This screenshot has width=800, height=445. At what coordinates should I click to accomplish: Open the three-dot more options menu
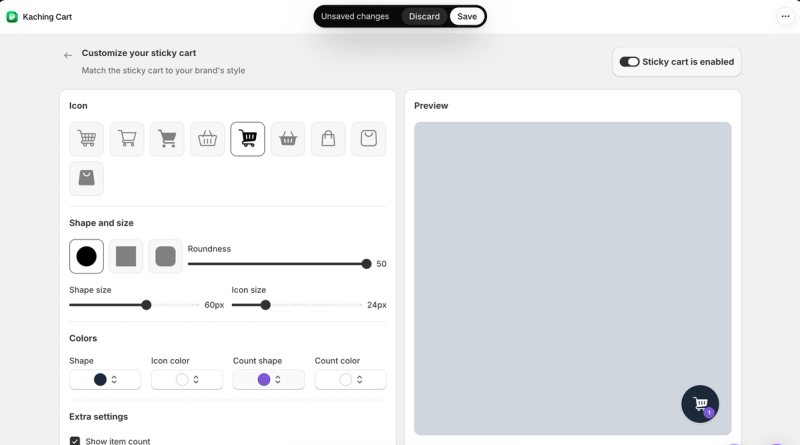coord(785,16)
